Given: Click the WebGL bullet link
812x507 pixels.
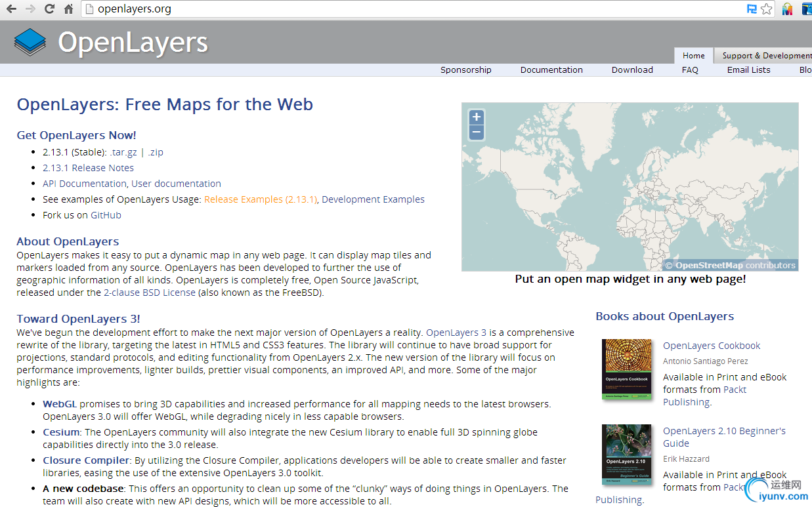Looking at the screenshot, I should click(x=60, y=404).
